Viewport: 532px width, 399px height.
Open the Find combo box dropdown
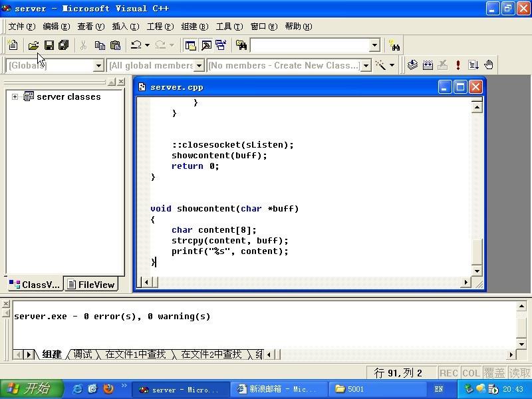pyautogui.click(x=374, y=45)
